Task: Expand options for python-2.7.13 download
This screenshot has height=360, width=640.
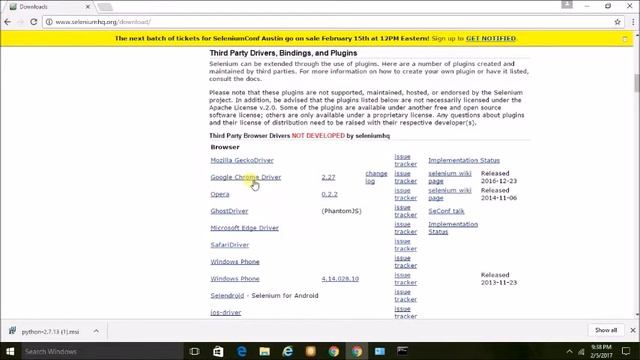Action: [96, 331]
